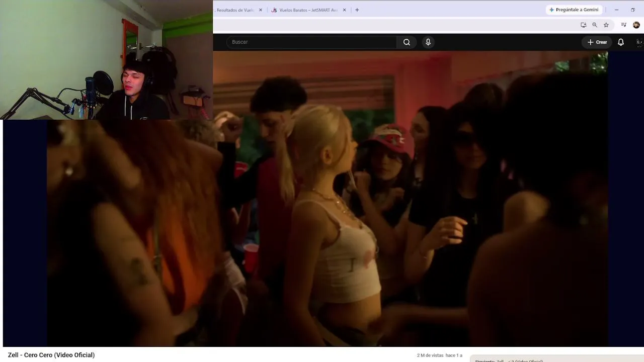Switch to the Resultados de Vuelos tab
The image size is (644, 362).
pos(234,10)
